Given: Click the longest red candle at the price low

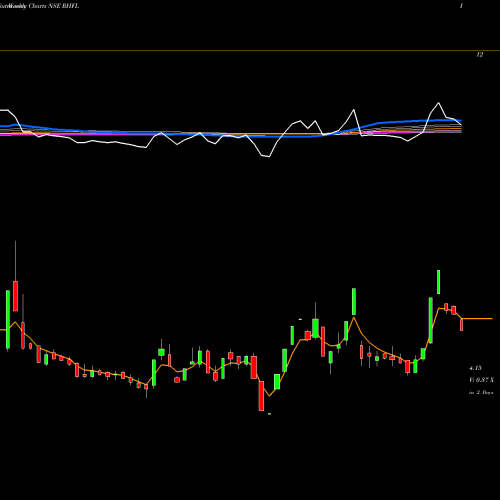Looking at the screenshot, I should pos(261,396).
